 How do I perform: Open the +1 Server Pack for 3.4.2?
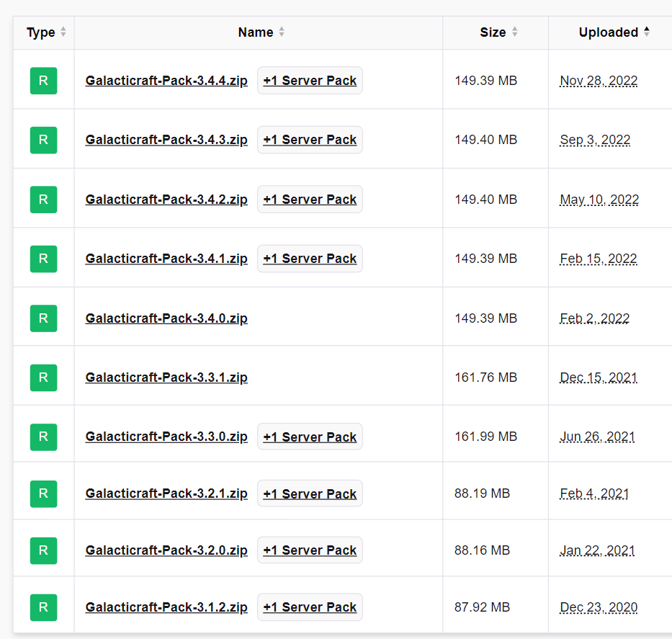(310, 200)
